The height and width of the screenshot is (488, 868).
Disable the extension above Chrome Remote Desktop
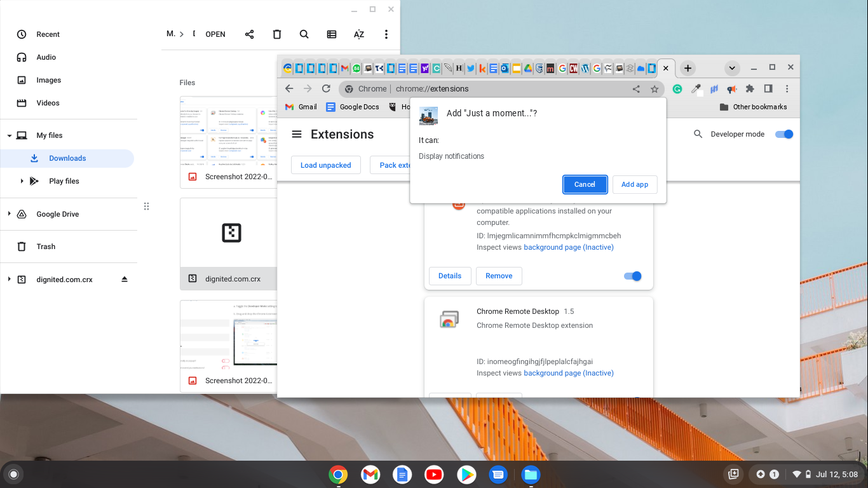633,276
